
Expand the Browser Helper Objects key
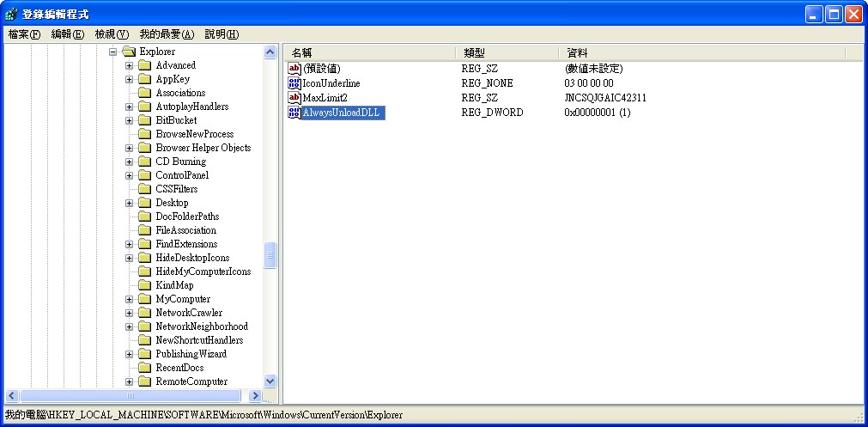(129, 148)
